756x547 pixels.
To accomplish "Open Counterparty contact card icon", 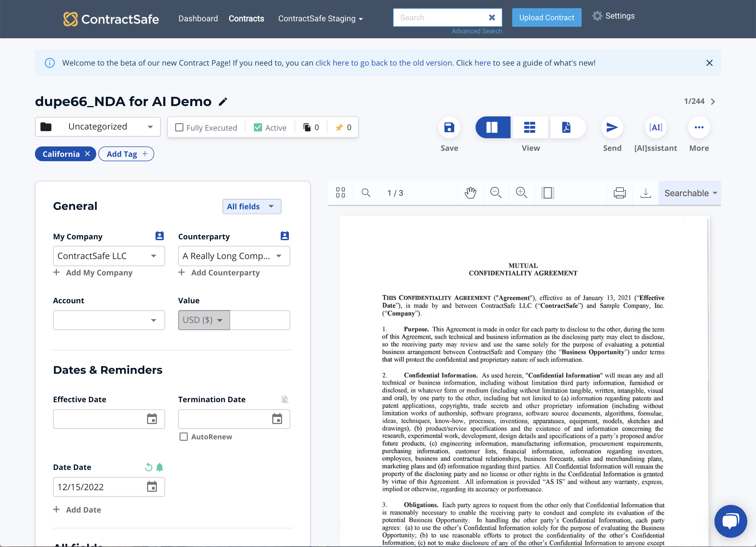I will (284, 236).
